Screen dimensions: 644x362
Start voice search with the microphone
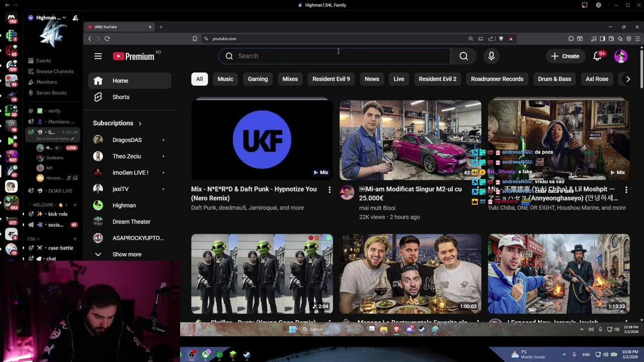(492, 56)
